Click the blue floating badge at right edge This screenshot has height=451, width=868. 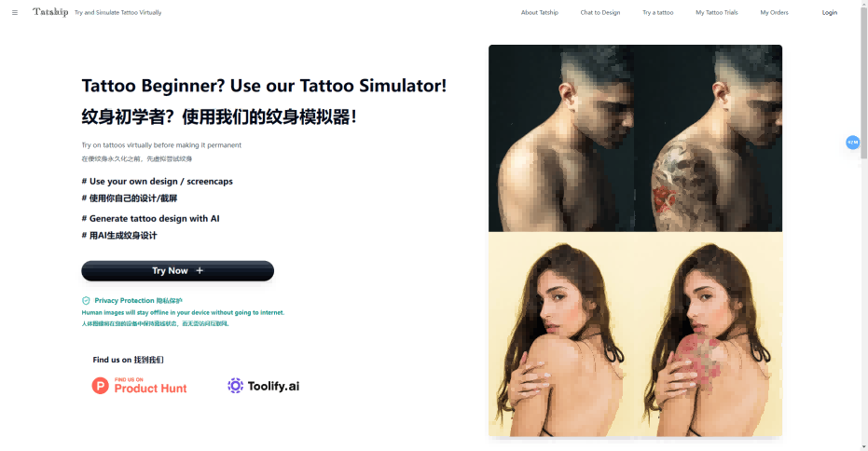coord(852,143)
